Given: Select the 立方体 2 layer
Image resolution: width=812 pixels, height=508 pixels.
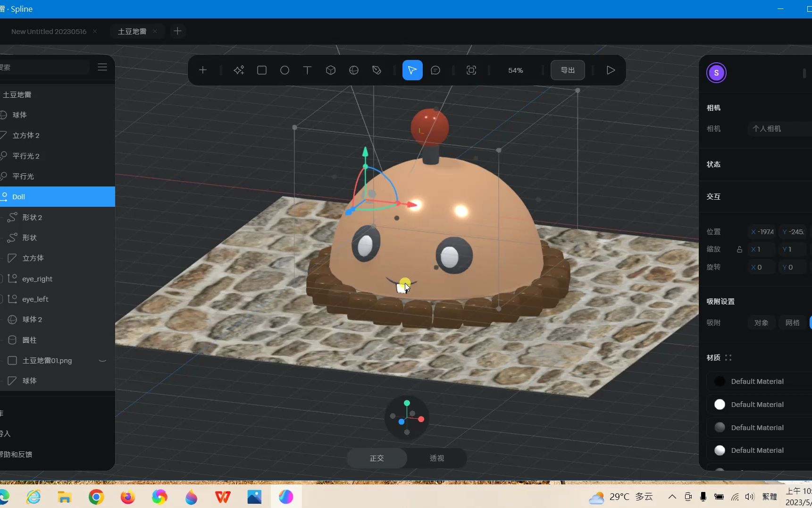Looking at the screenshot, I should 58,135.
